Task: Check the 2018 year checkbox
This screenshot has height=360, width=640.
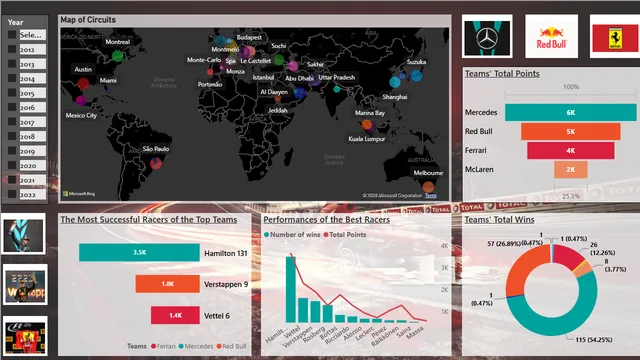Action: coord(12,136)
